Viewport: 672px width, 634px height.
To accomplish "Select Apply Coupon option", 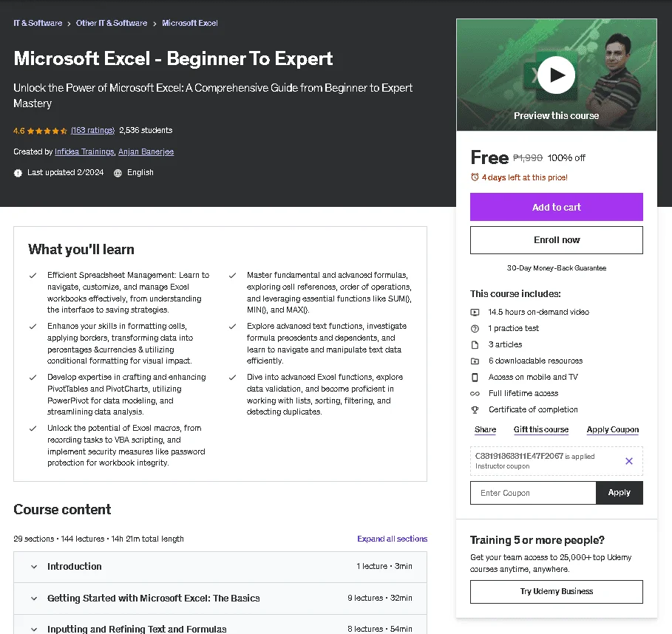I will [x=612, y=429].
